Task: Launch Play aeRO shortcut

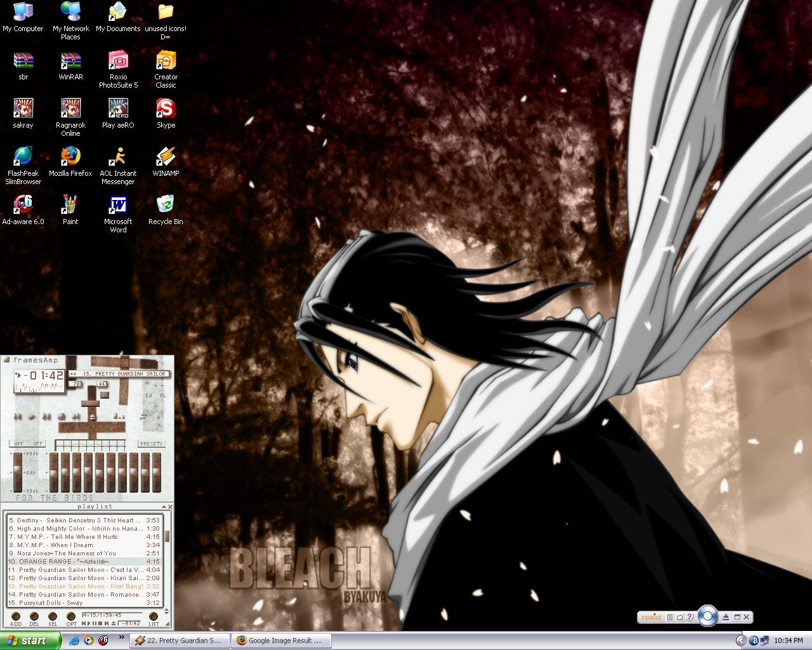Action: (x=118, y=114)
